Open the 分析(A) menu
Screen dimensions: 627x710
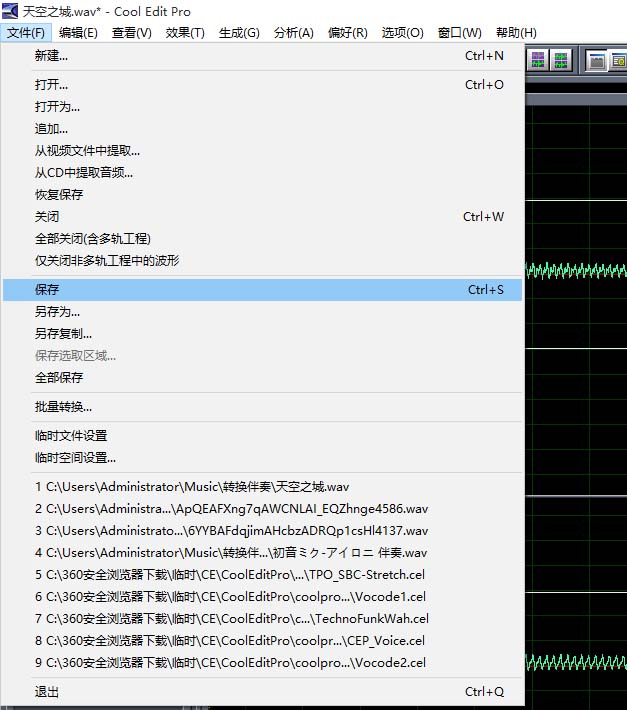[293, 33]
